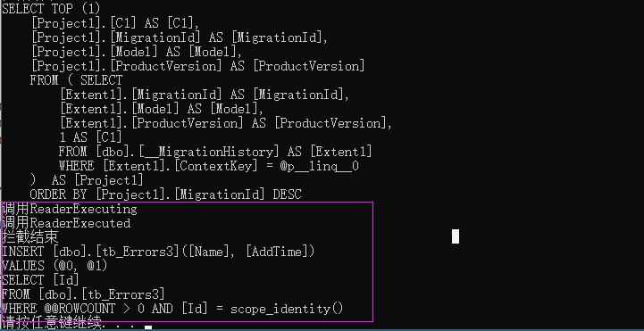Click the 1 AS [C1] line
This screenshot has height=331, width=644.
pyautogui.click(x=90, y=137)
